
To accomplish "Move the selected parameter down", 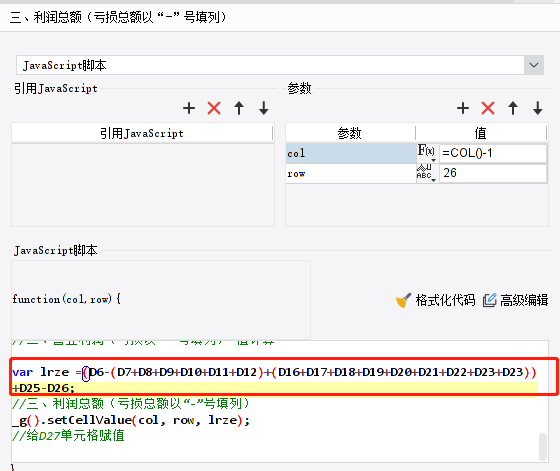I will pos(538,108).
